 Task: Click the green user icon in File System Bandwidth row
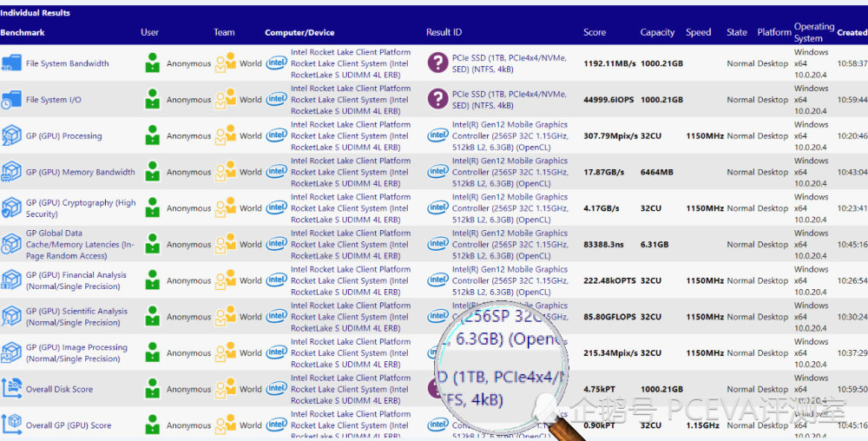pos(152,63)
